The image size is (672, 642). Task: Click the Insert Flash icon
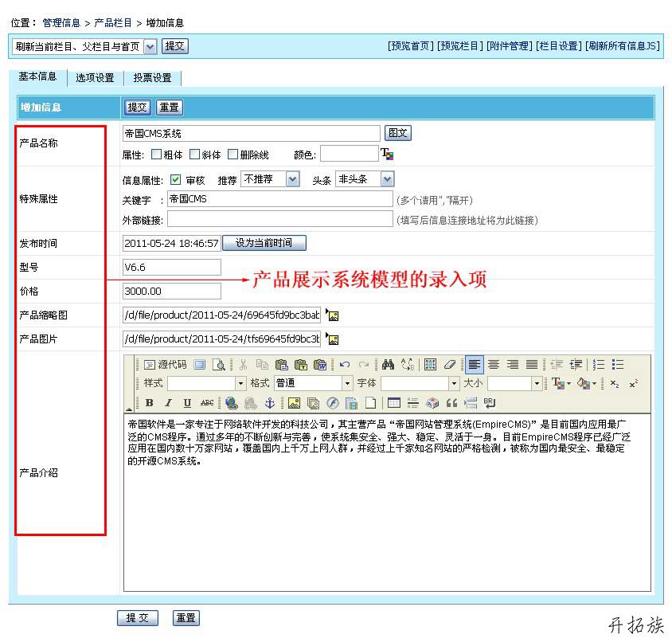click(332, 403)
